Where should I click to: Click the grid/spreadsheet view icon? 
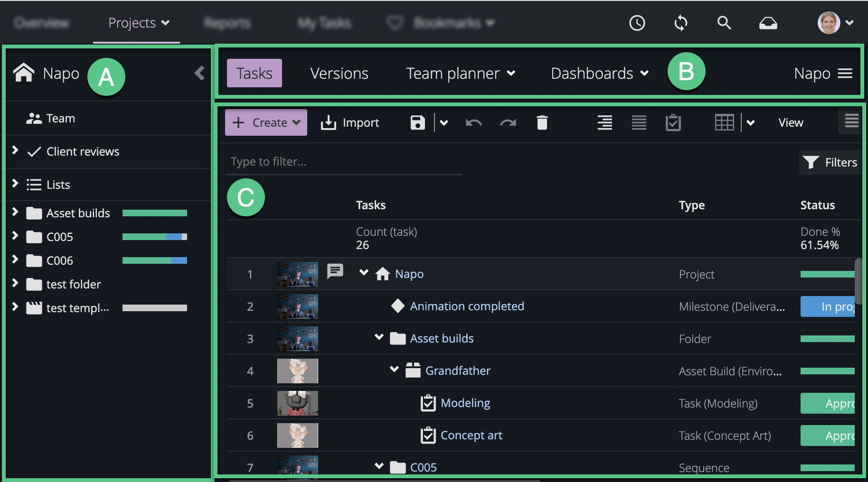pos(724,122)
